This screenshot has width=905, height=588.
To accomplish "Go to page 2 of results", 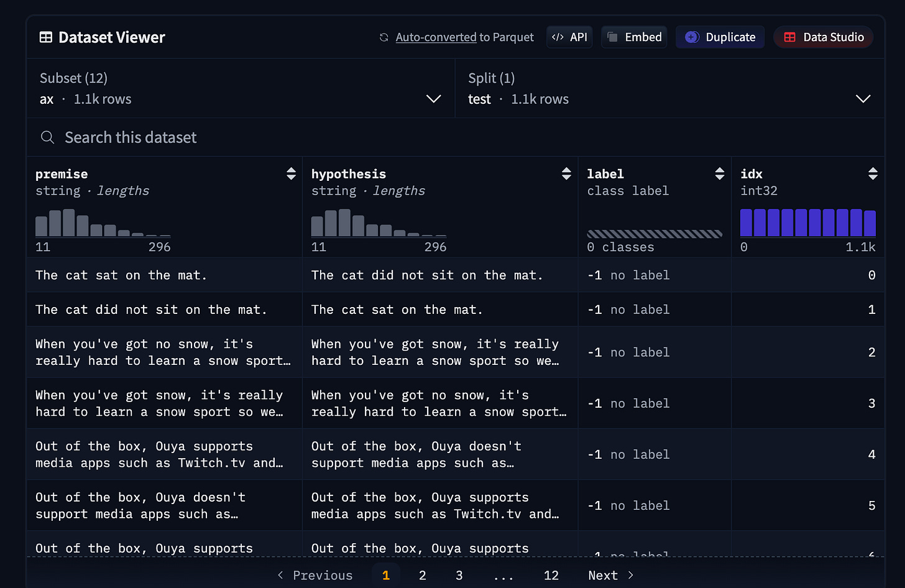I will pos(423,576).
